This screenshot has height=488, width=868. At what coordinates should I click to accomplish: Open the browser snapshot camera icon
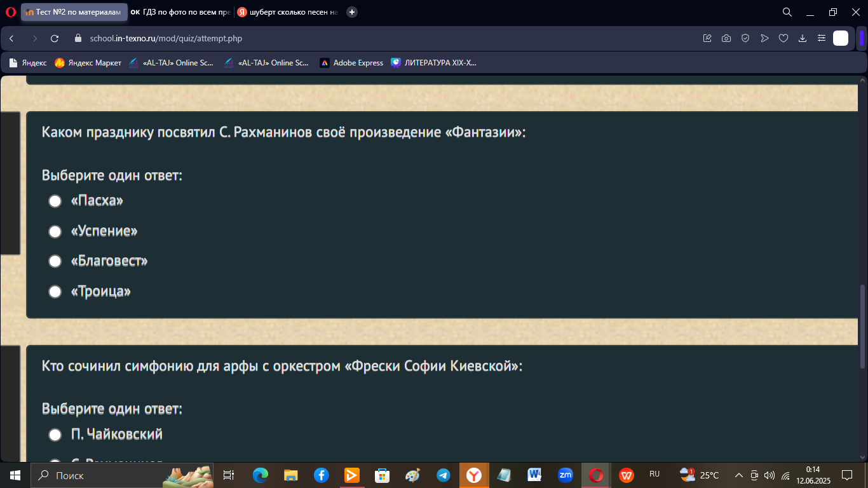click(726, 39)
